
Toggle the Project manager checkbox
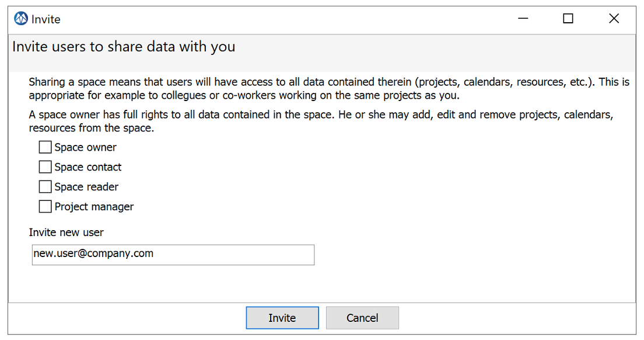pos(45,206)
